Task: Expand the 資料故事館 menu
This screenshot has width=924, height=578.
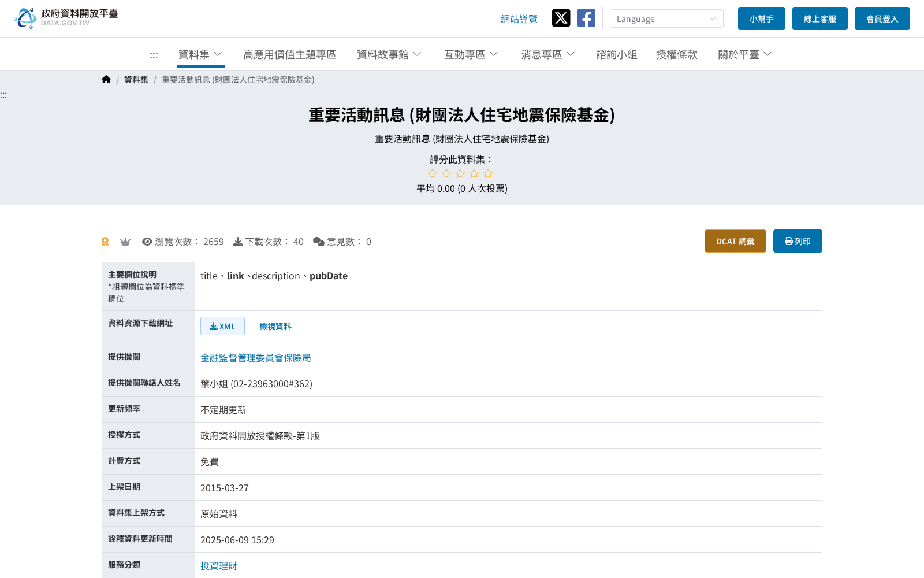Action: tap(389, 54)
